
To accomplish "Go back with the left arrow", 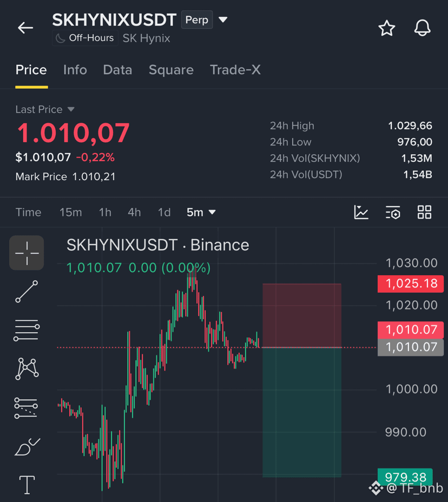I will 25,28.
